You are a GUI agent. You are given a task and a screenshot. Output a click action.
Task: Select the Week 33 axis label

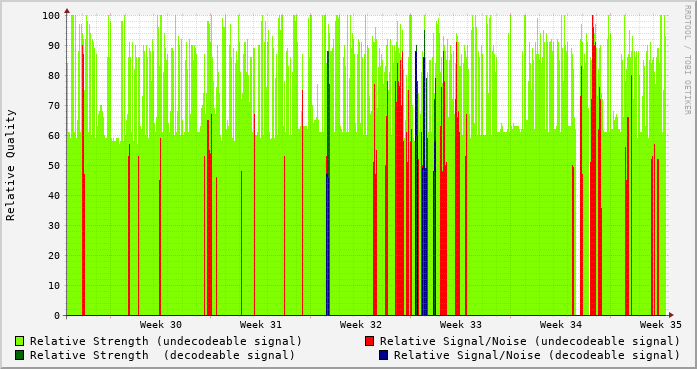(x=461, y=325)
